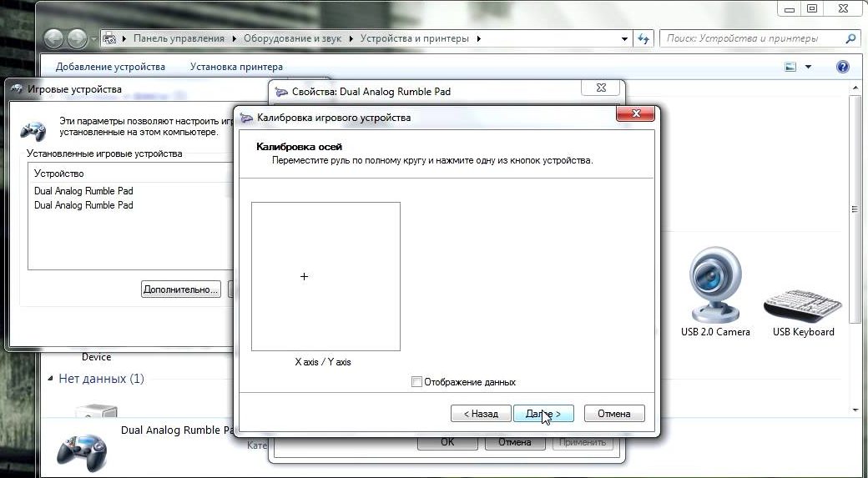Click the forward navigation arrow in Explorer
Viewport: 868px width, 478px height.
click(77, 38)
